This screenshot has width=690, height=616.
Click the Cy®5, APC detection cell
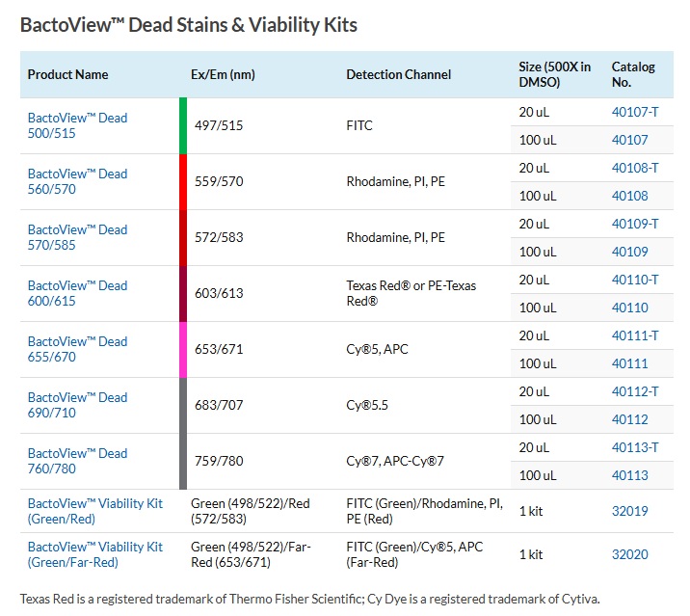point(377,350)
